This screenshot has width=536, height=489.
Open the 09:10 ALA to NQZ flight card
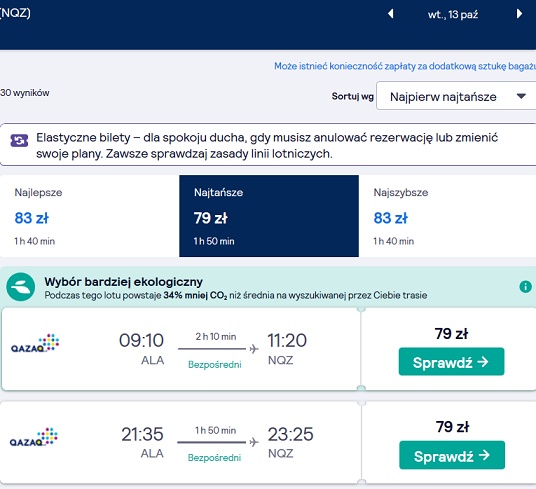coord(181,349)
